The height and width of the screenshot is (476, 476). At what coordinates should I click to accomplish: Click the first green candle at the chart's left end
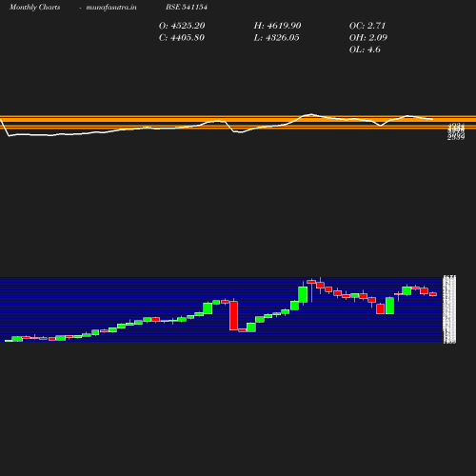[9, 341]
